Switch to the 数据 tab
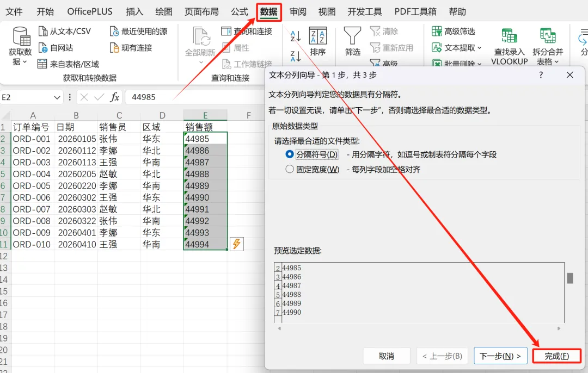This screenshot has width=588, height=373. (x=269, y=12)
